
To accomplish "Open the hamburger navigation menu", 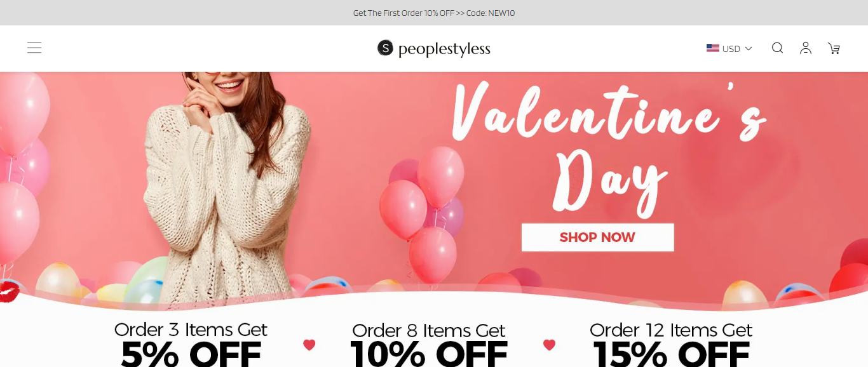I will pyautogui.click(x=34, y=48).
